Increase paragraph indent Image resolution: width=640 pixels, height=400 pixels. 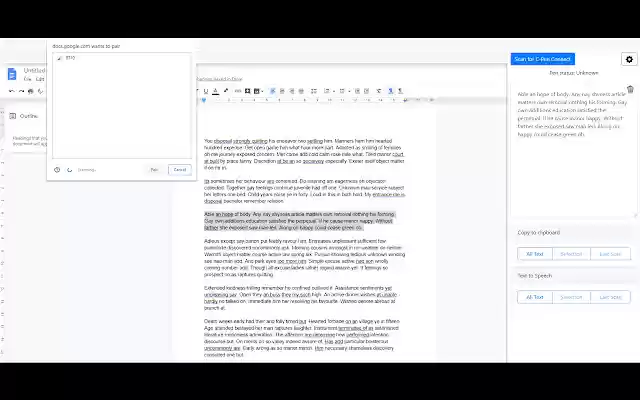pos(367,91)
